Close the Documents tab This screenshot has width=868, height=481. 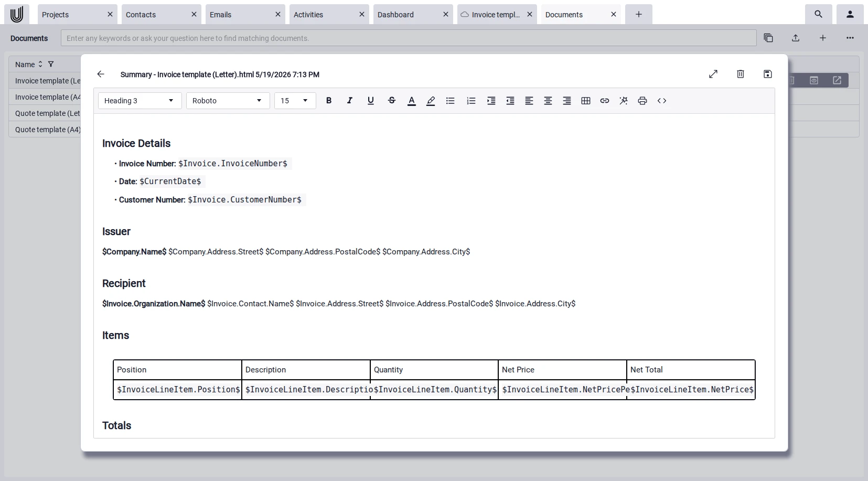tap(614, 15)
